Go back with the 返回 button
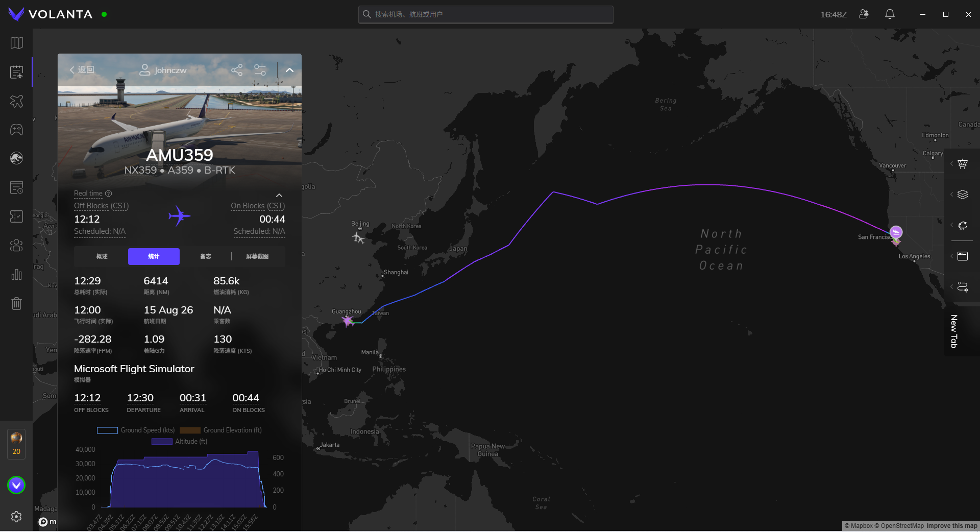Image resolution: width=980 pixels, height=532 pixels. point(82,70)
